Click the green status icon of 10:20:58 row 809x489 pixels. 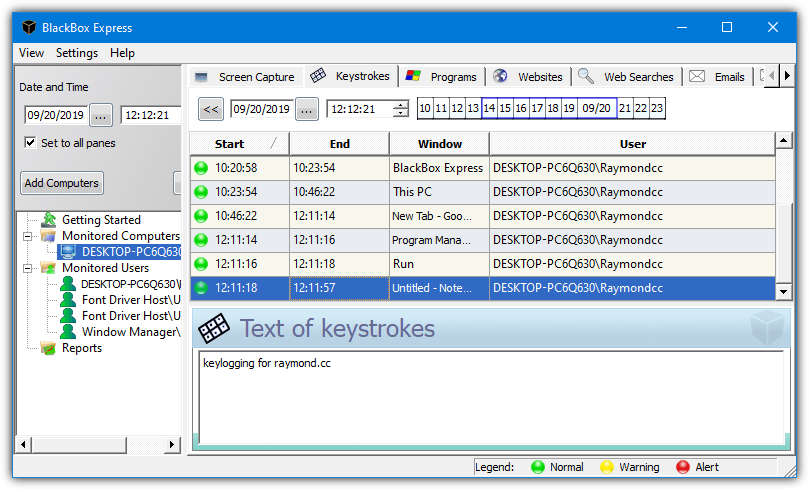(x=201, y=168)
